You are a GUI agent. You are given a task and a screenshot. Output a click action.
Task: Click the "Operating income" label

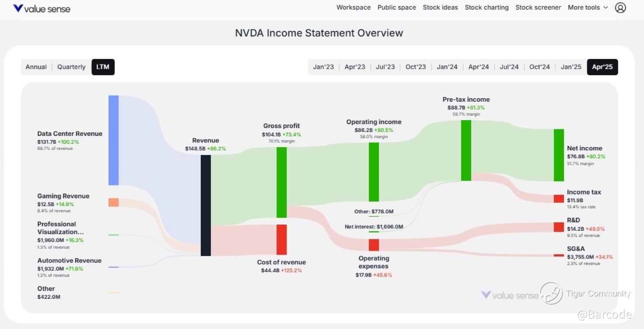pos(374,122)
